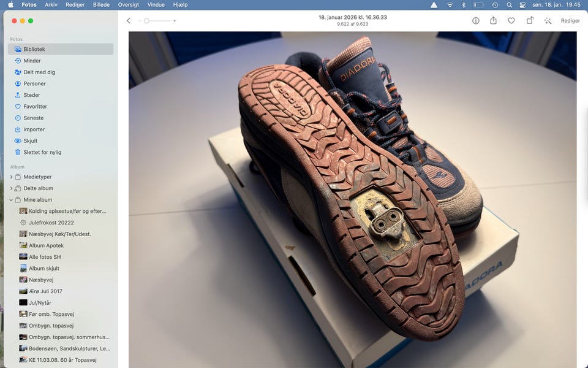
Task: Open the Oversigt menu
Action: 128,5
